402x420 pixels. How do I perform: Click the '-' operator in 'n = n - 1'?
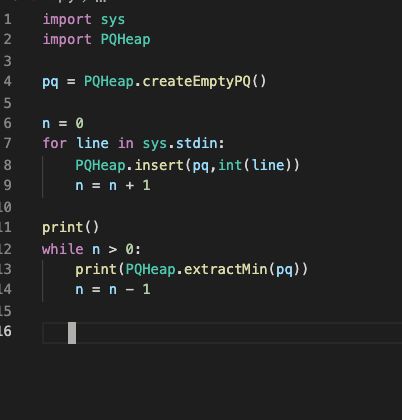coord(130,290)
